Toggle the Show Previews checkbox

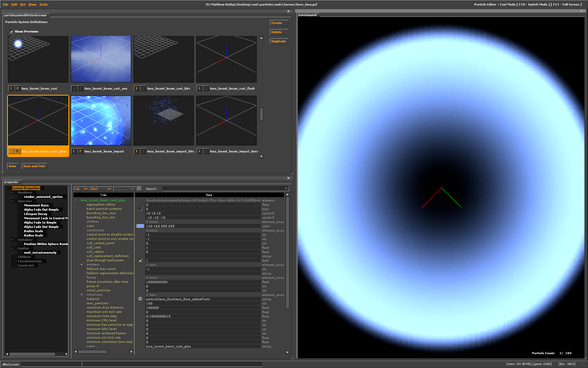(11, 32)
